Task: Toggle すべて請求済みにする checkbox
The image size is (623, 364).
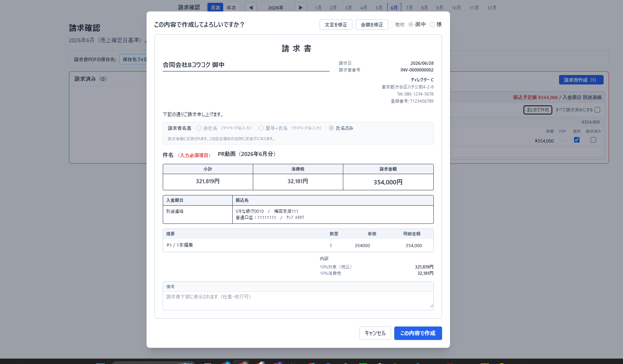Action: [597, 110]
